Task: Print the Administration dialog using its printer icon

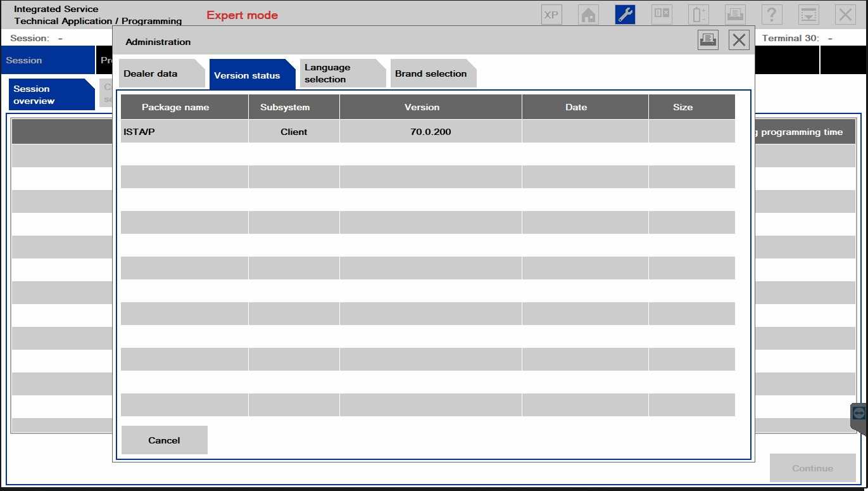Action: [x=708, y=39]
